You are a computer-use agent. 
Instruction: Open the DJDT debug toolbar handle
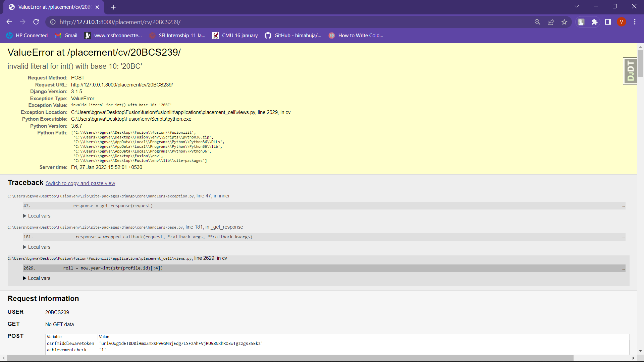pyautogui.click(x=630, y=71)
